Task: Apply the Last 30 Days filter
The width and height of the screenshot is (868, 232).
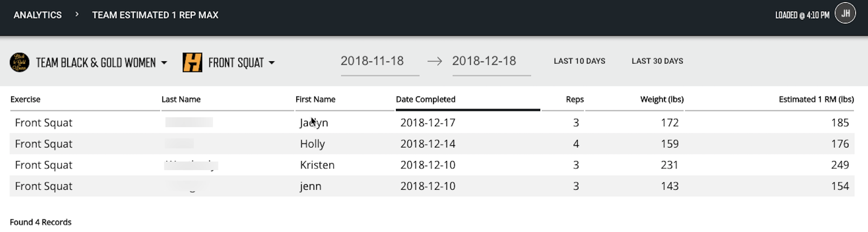Action: click(x=657, y=61)
